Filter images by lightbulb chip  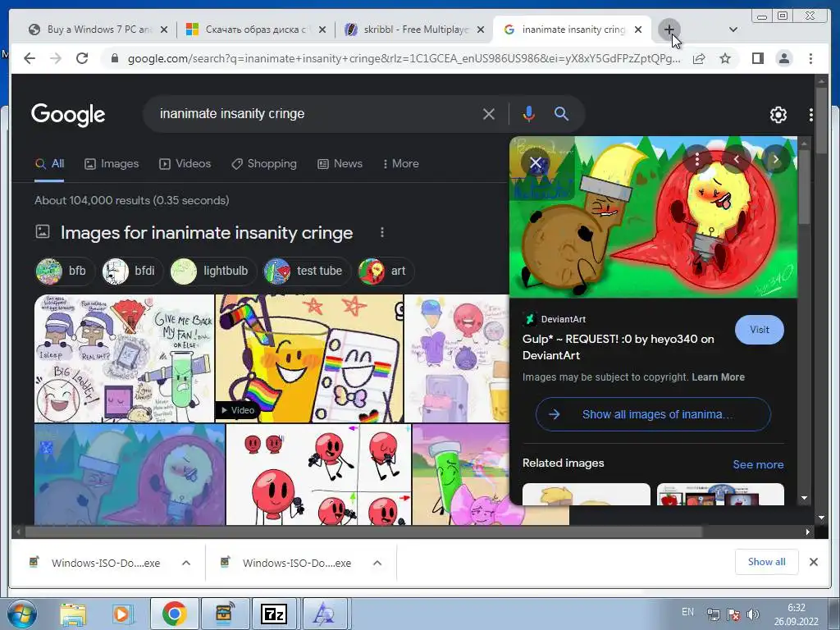click(212, 271)
